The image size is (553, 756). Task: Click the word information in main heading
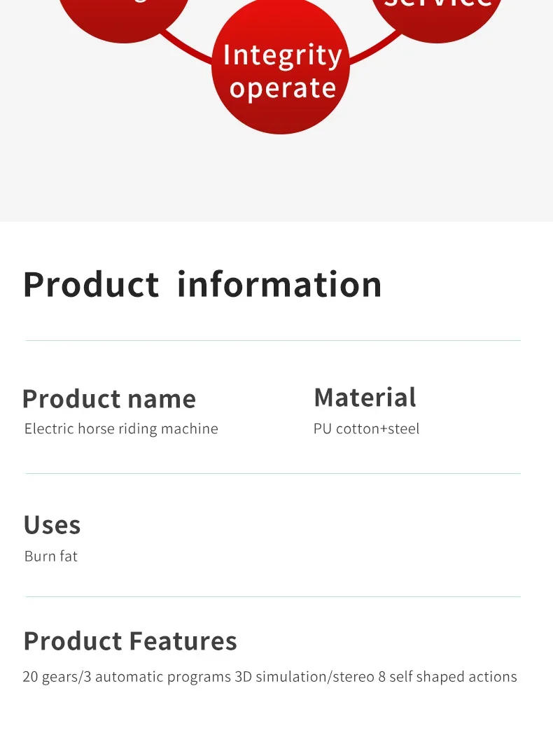tap(279, 284)
